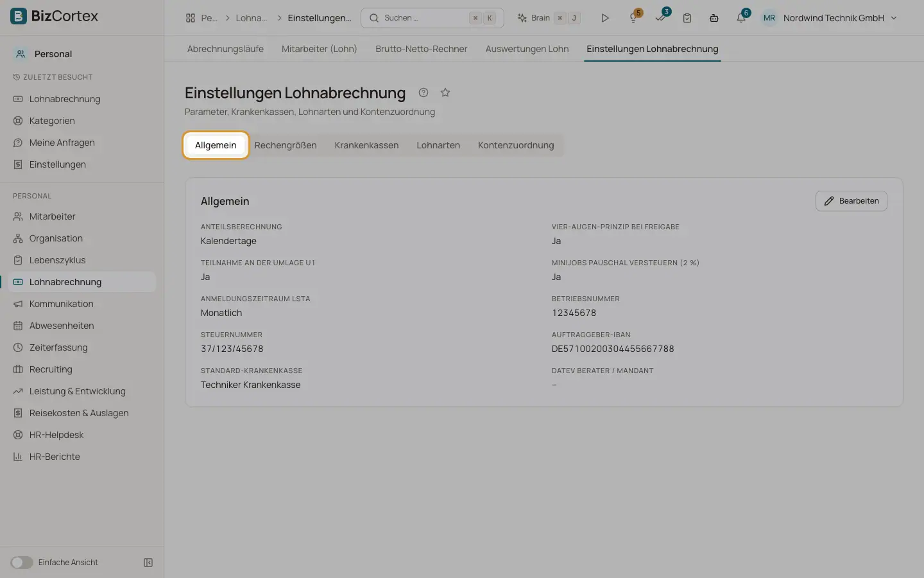Click into the Suchen search field

(432, 18)
